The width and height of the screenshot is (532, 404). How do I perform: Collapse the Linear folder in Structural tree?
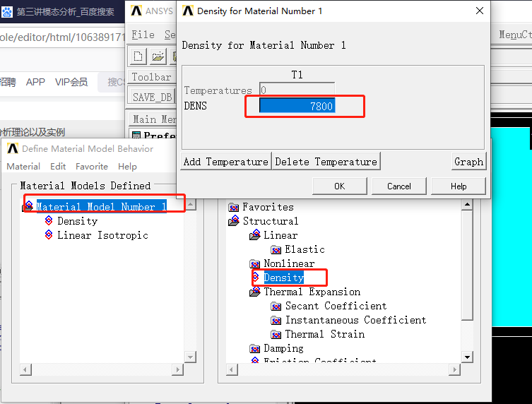[255, 234]
